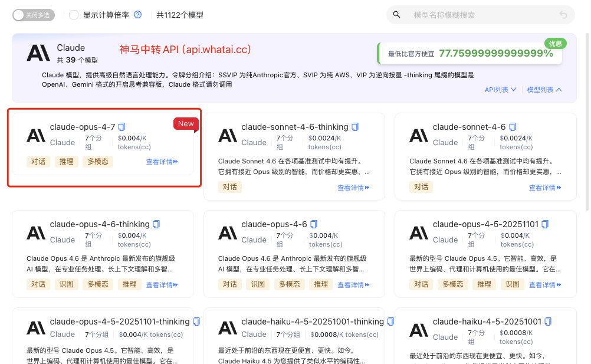
Task: Copy the claude-opus-4-6 model name
Action: pos(314,224)
